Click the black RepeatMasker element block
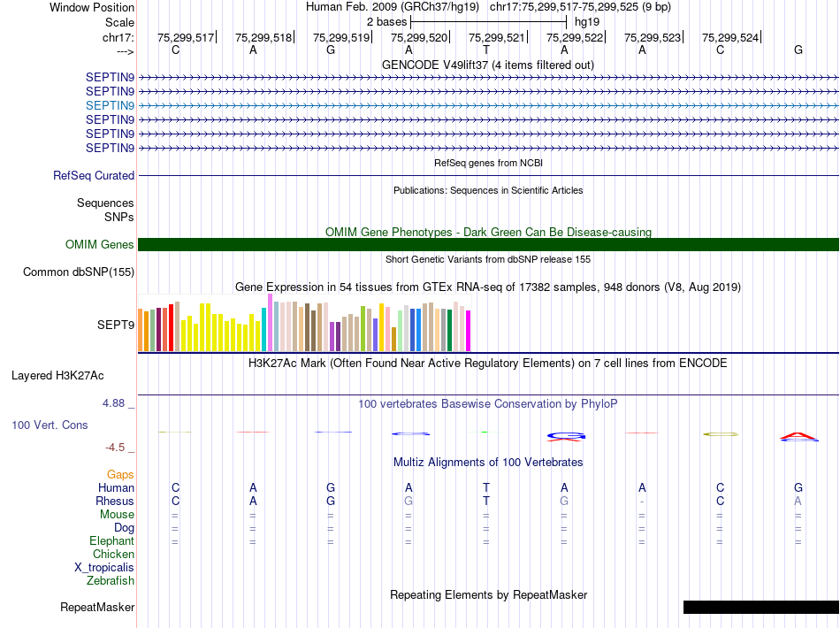The width and height of the screenshot is (840, 628). coord(760,607)
